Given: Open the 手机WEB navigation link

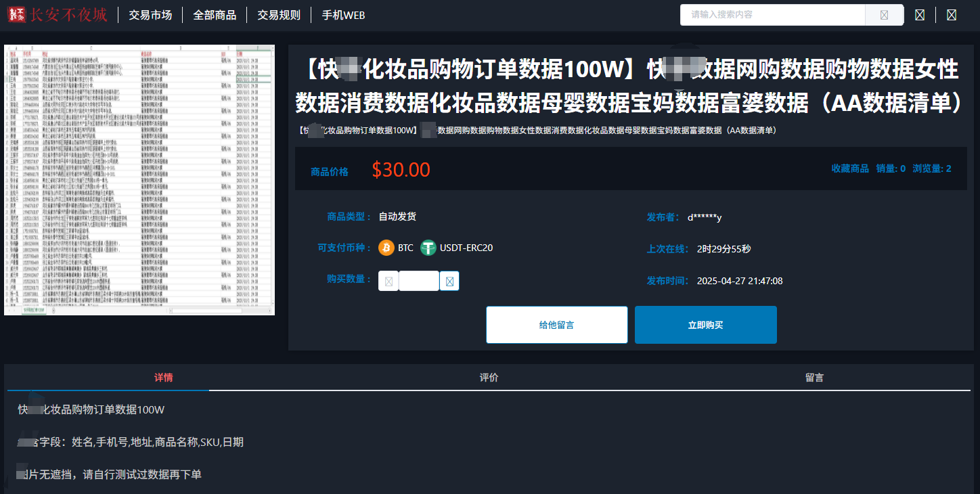Looking at the screenshot, I should 343,15.
